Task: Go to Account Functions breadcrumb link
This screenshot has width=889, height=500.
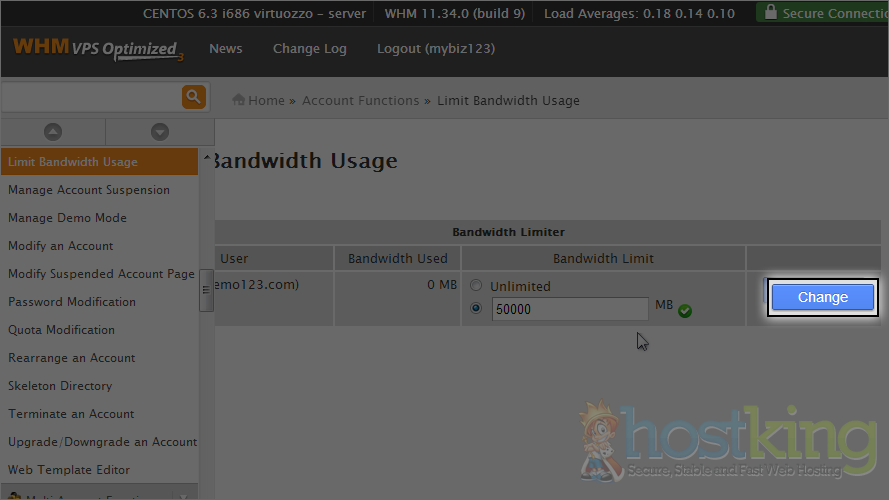Action: pos(360,100)
